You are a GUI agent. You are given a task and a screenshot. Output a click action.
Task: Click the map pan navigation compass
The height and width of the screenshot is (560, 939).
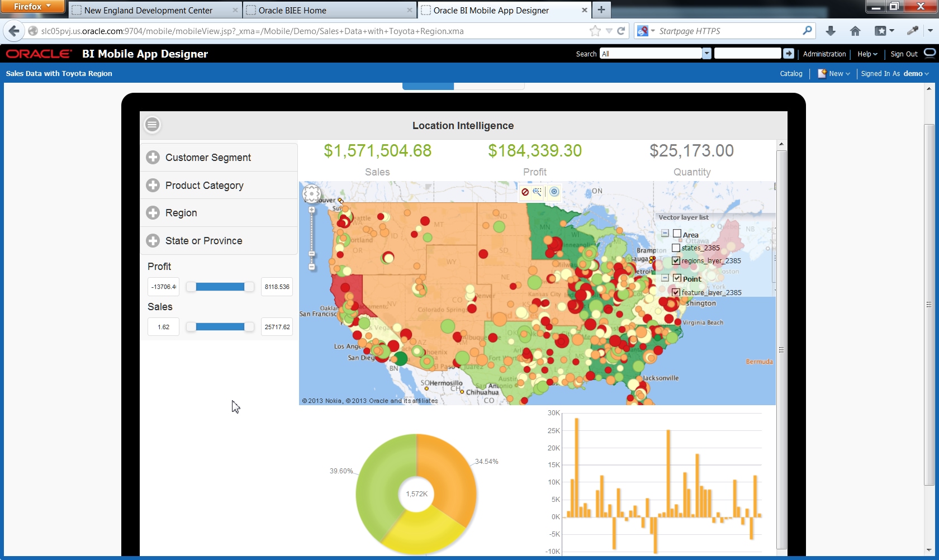click(311, 194)
